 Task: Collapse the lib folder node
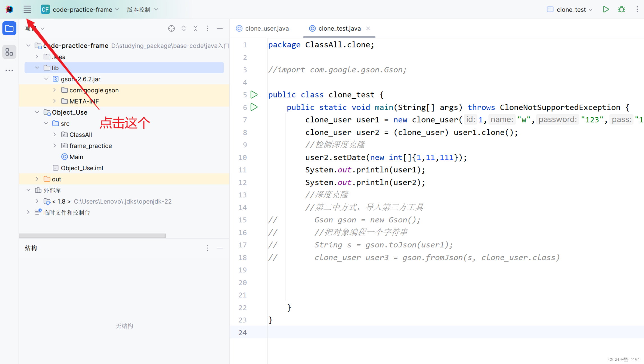coord(37,68)
